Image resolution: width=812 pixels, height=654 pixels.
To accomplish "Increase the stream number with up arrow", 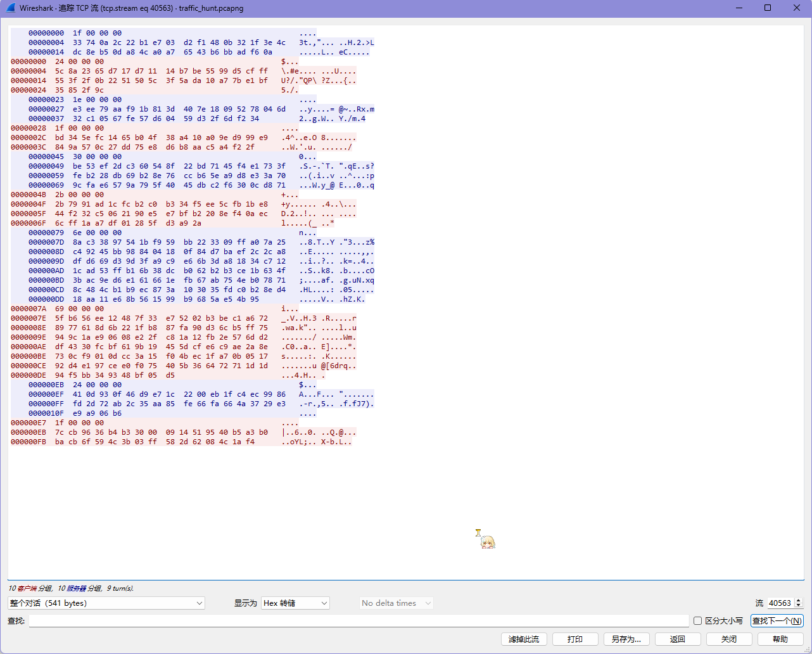I will click(799, 601).
